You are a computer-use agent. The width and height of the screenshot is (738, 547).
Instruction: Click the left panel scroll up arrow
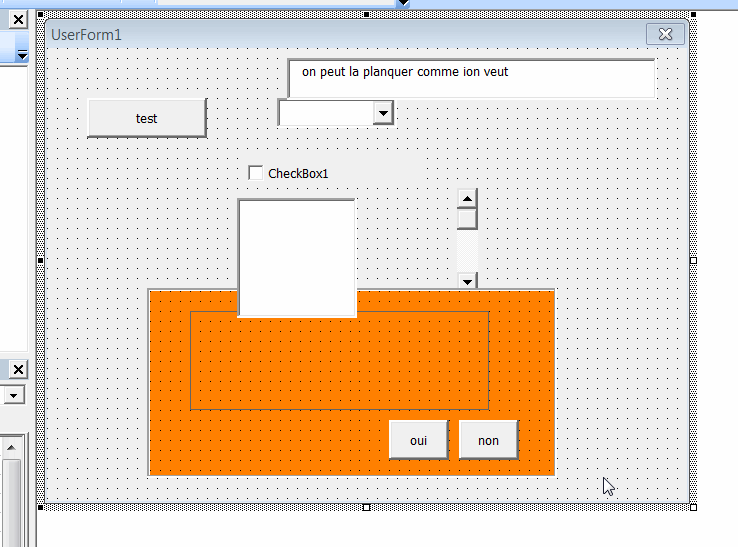[11, 447]
